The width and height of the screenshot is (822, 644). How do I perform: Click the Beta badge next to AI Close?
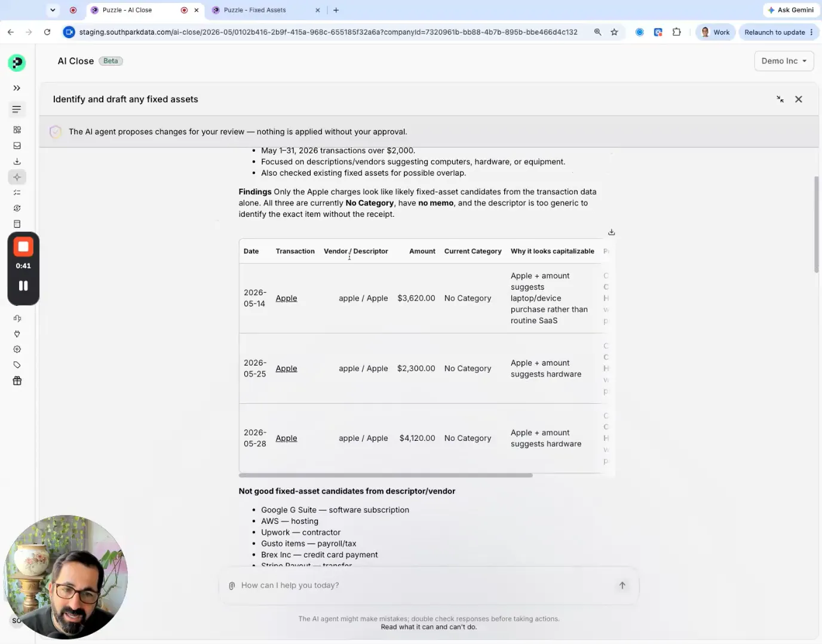111,61
